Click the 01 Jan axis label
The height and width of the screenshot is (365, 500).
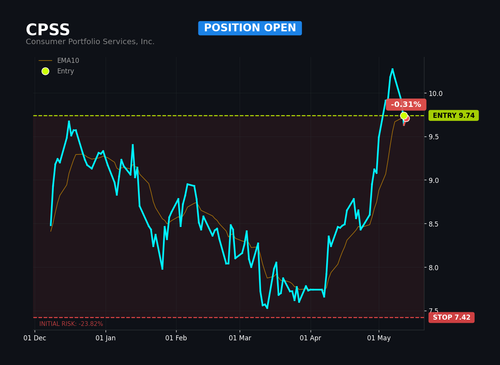point(105,338)
